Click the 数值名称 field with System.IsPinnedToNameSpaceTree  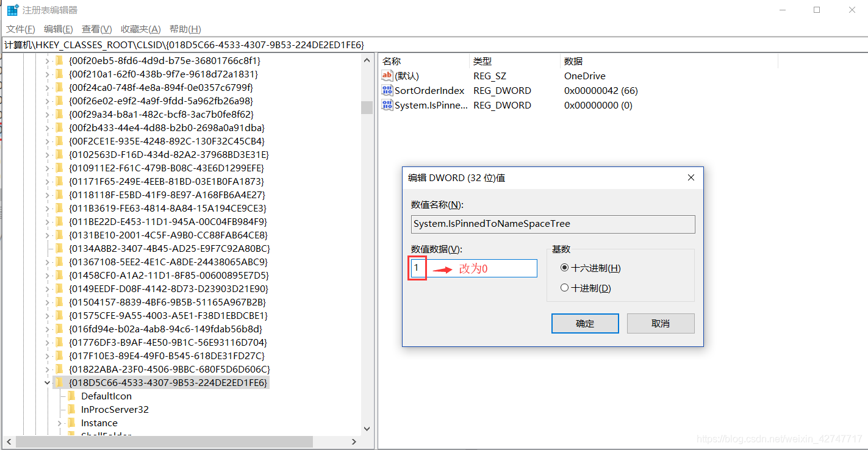(x=553, y=224)
